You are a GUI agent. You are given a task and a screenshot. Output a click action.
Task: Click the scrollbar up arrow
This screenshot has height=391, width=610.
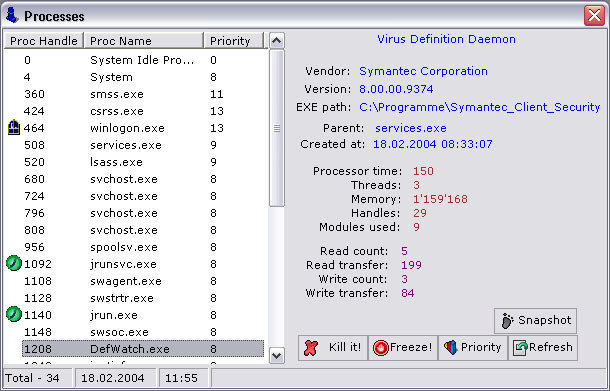(277, 40)
